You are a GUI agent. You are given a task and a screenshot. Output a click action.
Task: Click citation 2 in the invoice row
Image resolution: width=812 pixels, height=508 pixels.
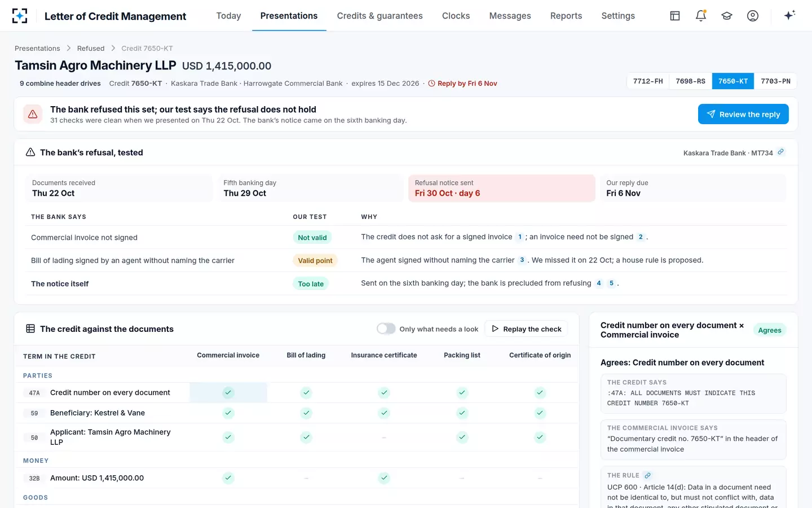(641, 237)
